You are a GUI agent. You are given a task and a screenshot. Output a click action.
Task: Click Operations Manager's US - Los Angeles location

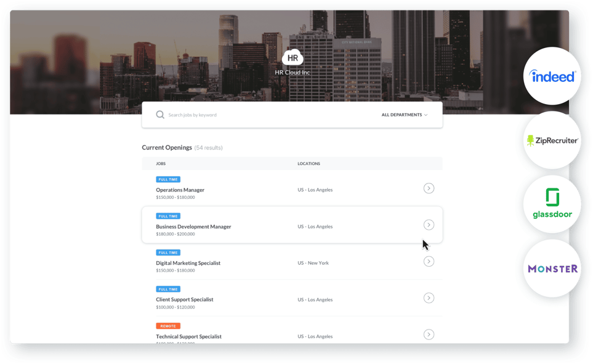315,190
